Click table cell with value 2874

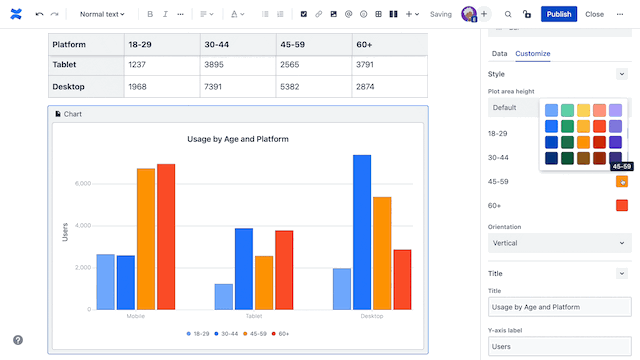click(x=390, y=87)
